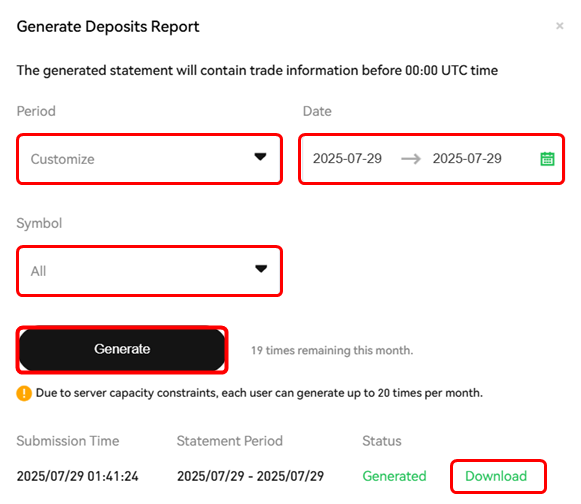
Task: Expand the Period dropdown caret
Action: tap(260, 157)
